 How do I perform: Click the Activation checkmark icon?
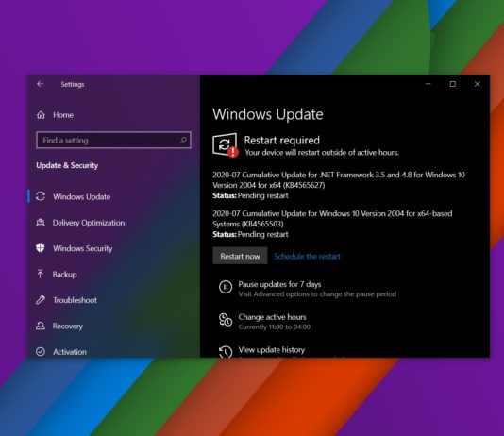pyautogui.click(x=41, y=352)
